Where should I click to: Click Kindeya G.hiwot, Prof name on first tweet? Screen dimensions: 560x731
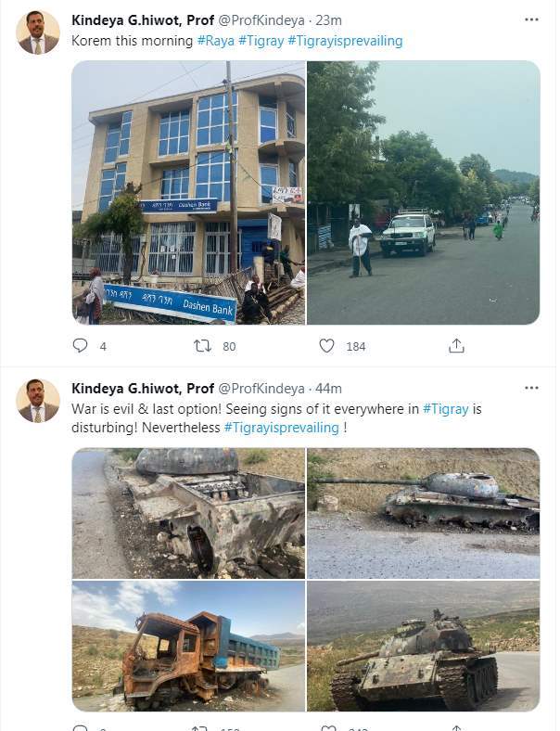point(143,20)
